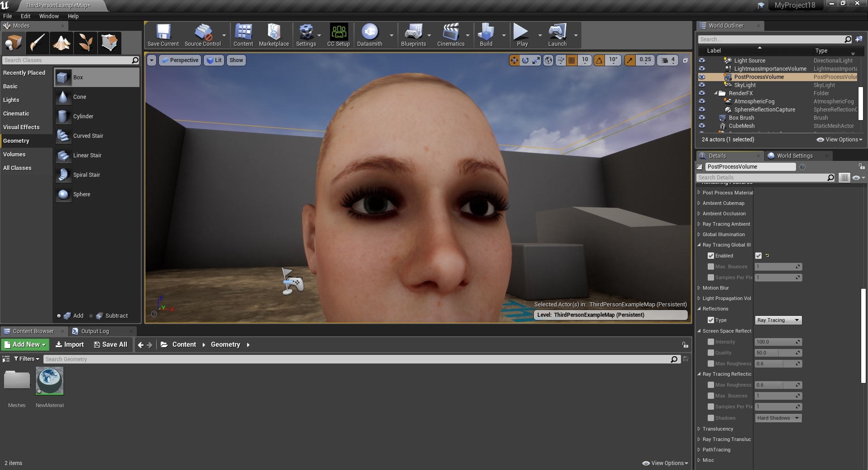This screenshot has height=470, width=868.
Task: Open the Marketplace toolbar icon
Action: click(x=273, y=35)
